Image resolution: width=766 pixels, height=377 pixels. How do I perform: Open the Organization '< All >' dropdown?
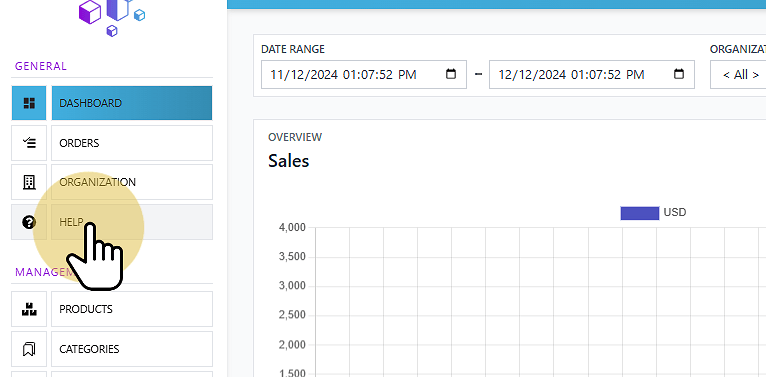(x=738, y=75)
